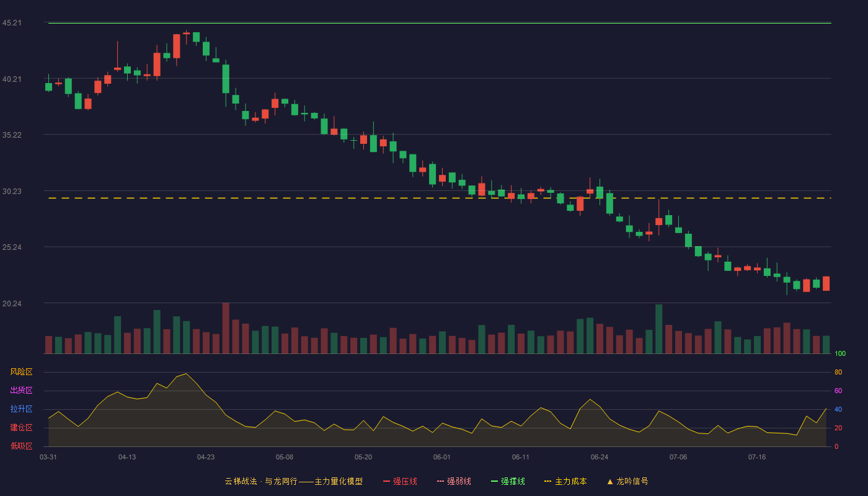Screen dimensions: 868x496
Task: Toggle the 强压线 legend entry
Action: 400,481
